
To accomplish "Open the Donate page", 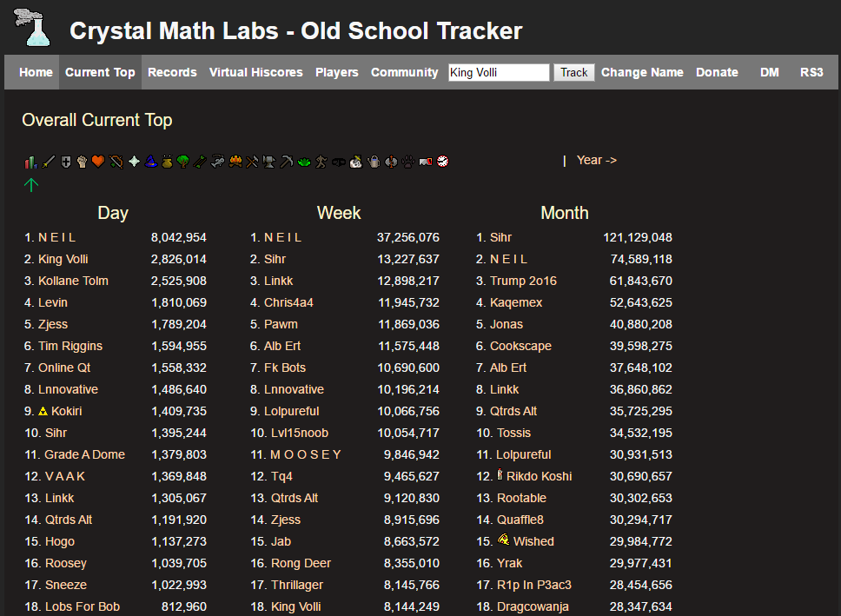I will 717,72.
